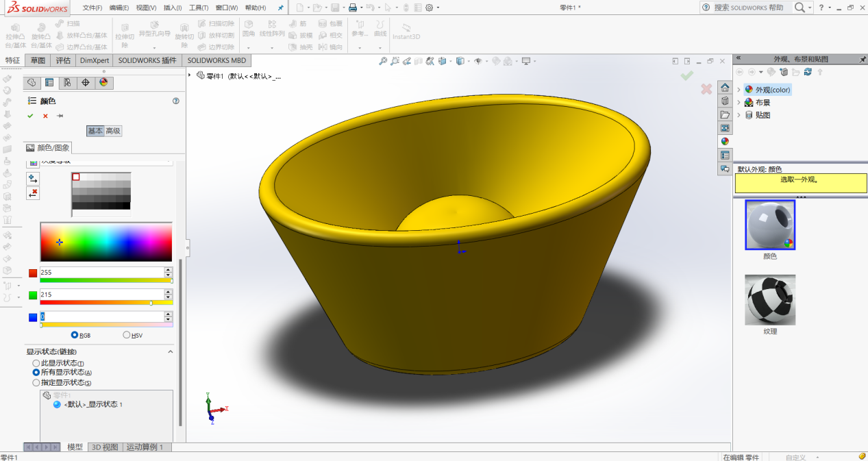Click the green channel slider bar

pos(106,302)
